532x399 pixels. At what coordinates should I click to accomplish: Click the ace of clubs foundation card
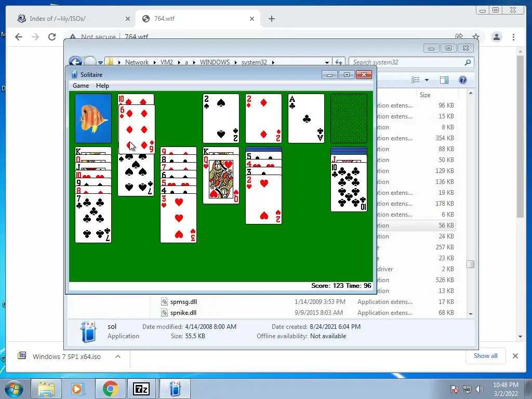(x=306, y=118)
